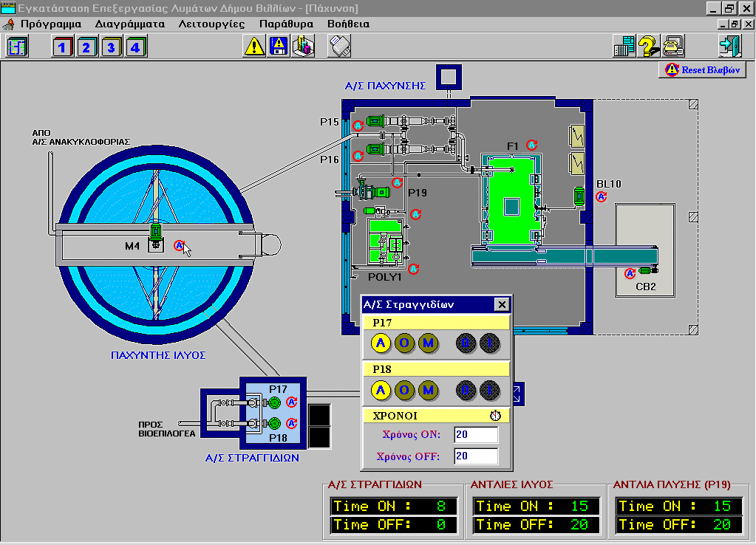Click the help question mark icon
The height and width of the screenshot is (545, 756).
[649, 47]
